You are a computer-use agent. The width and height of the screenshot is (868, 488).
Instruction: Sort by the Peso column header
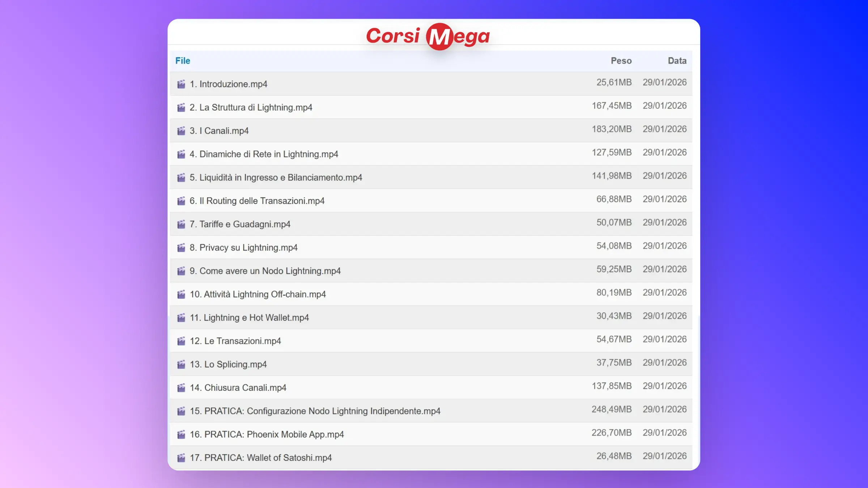click(x=621, y=61)
